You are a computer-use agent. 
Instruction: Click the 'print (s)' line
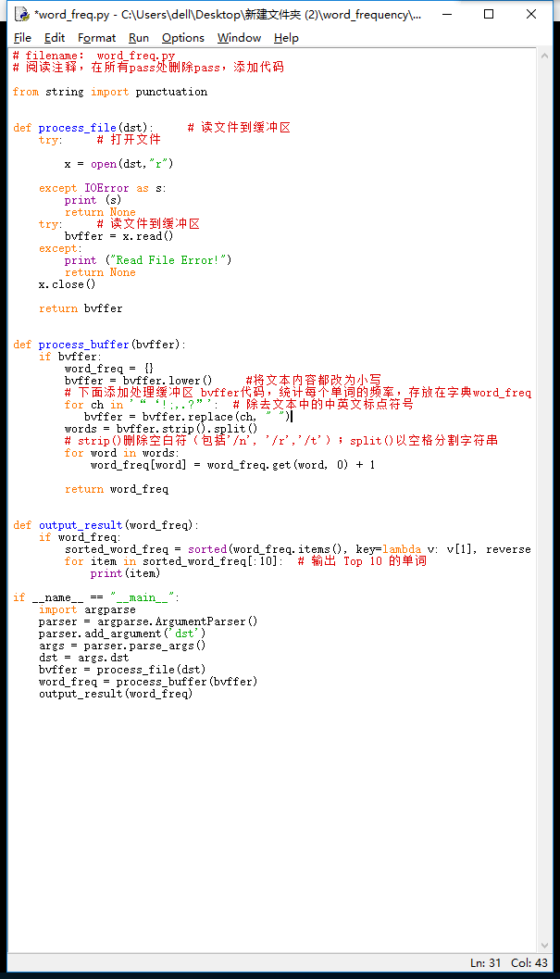93,200
